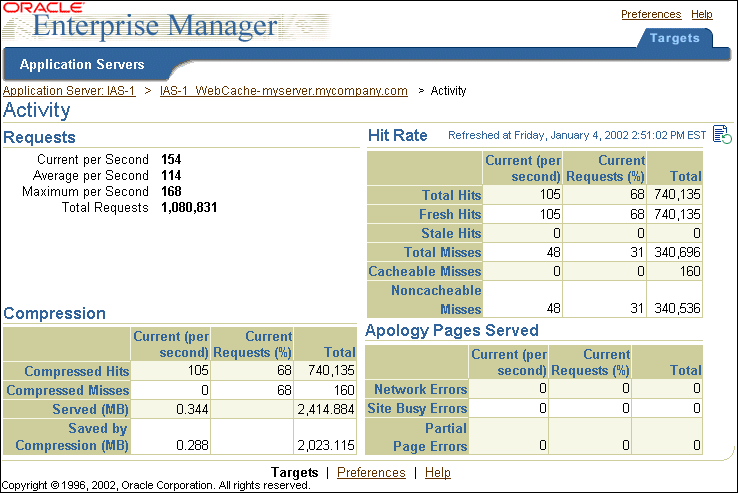Select Apology Pages Served heading
738x493 pixels.
point(452,331)
